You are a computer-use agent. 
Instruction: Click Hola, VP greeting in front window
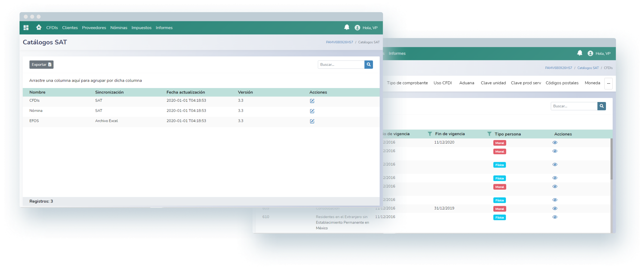click(370, 28)
